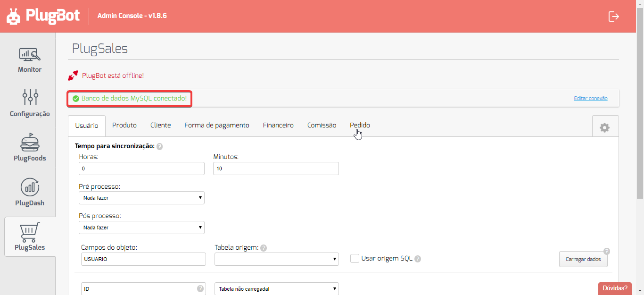Open the PlugFoods burger section

(30, 147)
